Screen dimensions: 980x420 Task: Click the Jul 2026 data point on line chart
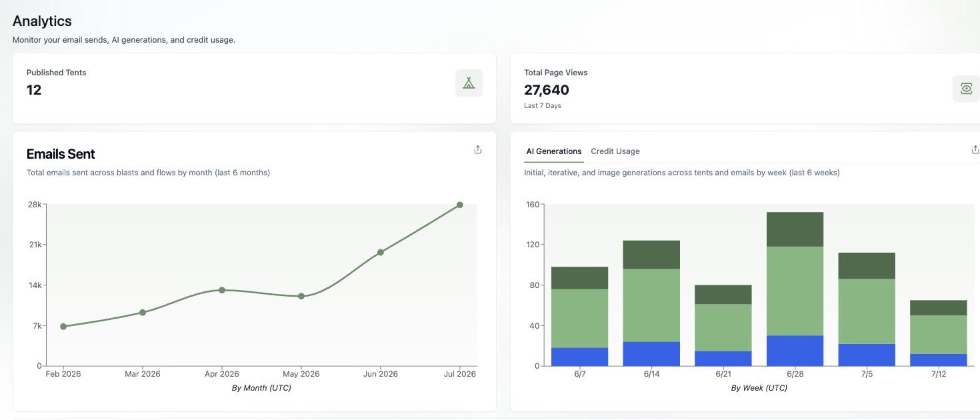(460, 205)
